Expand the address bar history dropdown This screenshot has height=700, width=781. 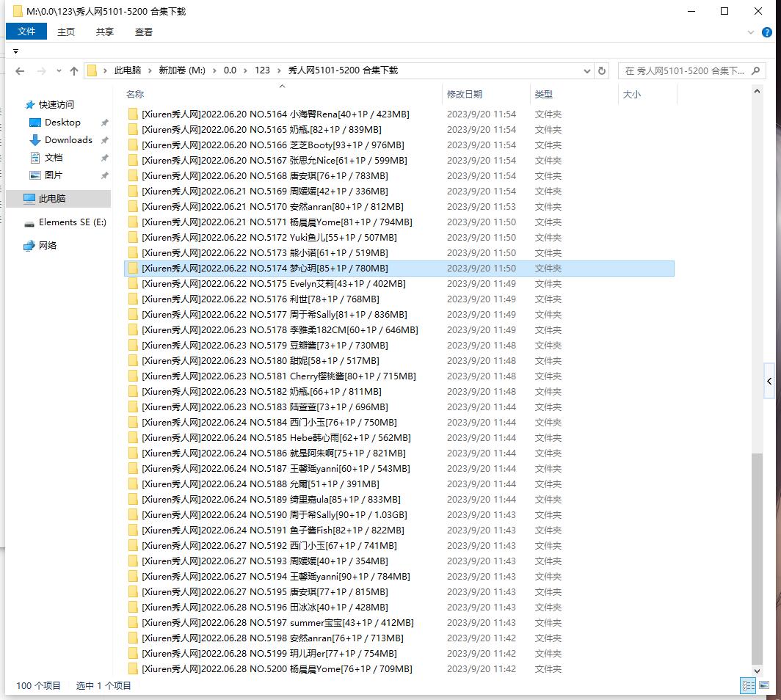[586, 70]
